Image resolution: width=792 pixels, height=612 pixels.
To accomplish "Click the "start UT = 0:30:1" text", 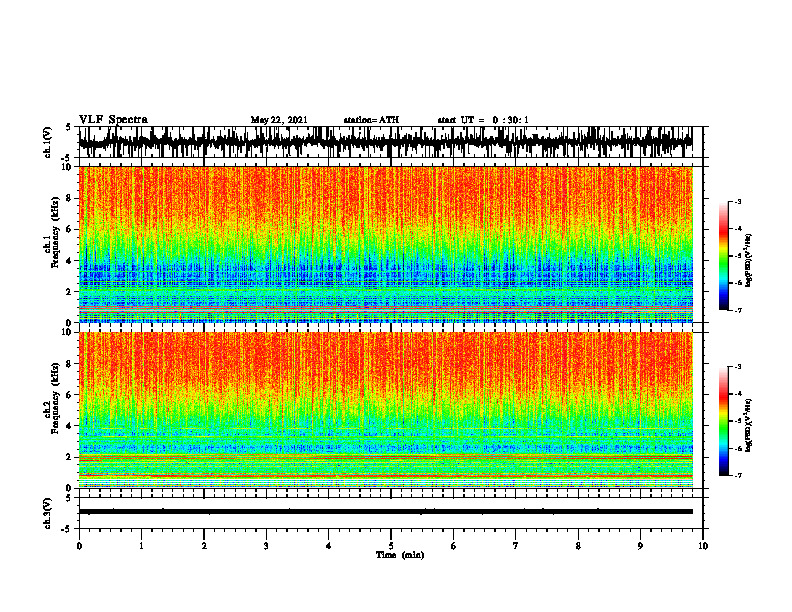I will 483,120.
